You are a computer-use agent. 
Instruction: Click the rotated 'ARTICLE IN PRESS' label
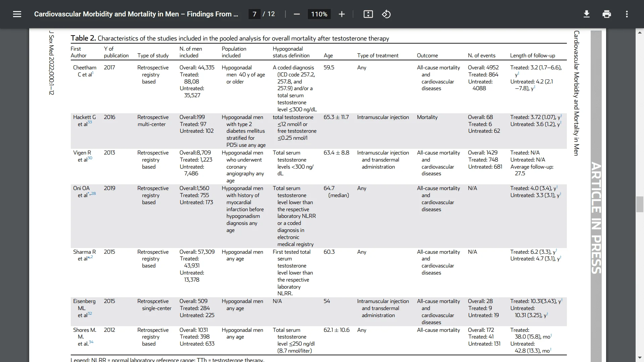[x=596, y=218]
